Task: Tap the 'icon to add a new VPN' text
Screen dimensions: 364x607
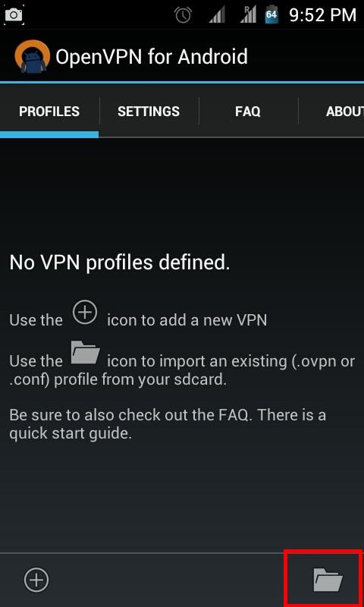Action: [187, 320]
